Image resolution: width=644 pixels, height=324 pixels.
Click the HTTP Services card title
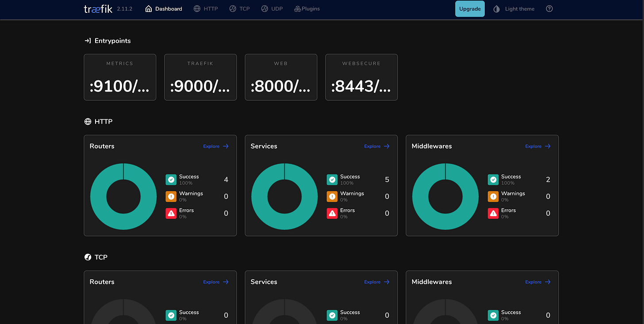tap(264, 146)
